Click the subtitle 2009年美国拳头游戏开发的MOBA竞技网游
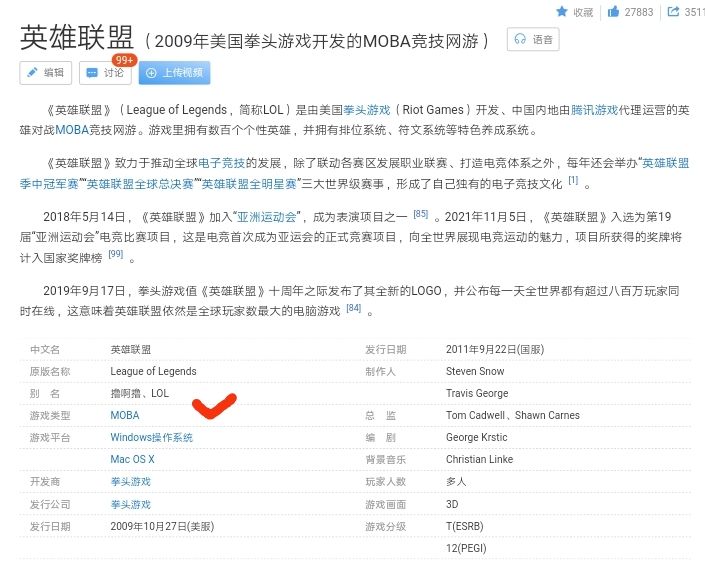Image resolution: width=705 pixels, height=582 pixels. (317, 41)
